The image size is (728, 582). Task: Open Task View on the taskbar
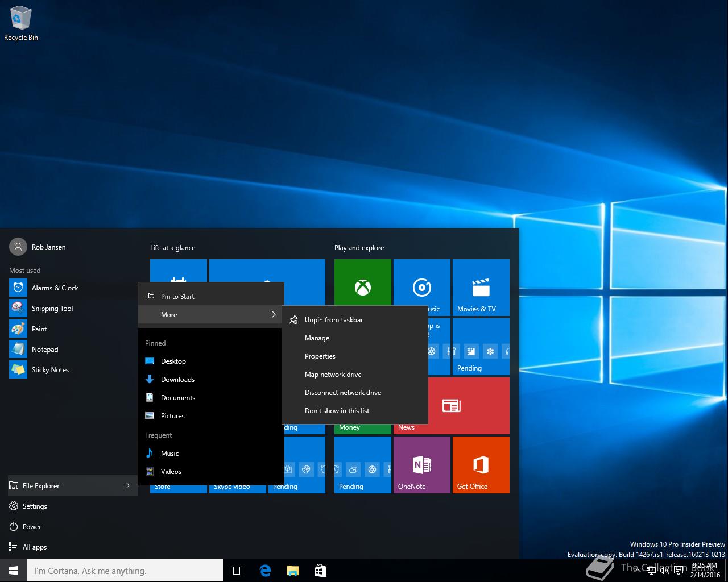237,571
